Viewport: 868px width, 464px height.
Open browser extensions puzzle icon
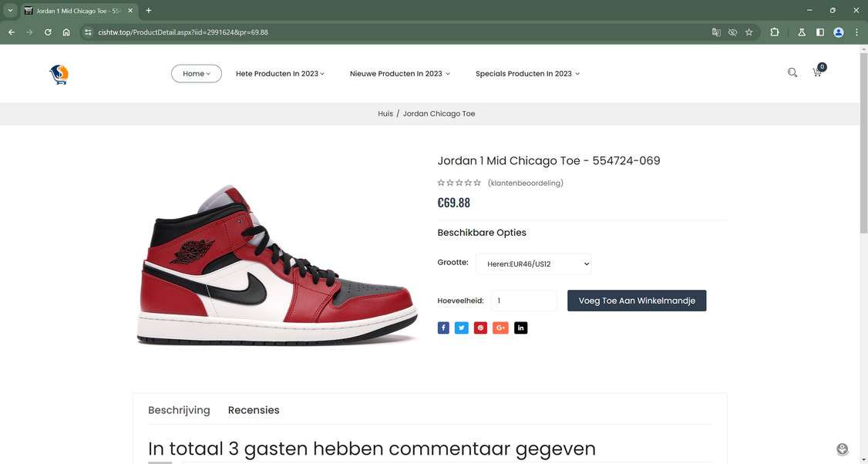click(x=775, y=32)
